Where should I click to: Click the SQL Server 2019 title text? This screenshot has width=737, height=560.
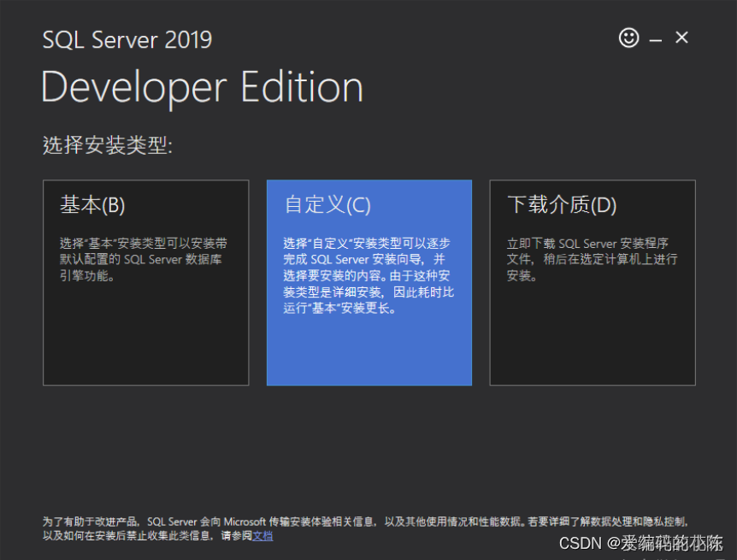(x=127, y=39)
